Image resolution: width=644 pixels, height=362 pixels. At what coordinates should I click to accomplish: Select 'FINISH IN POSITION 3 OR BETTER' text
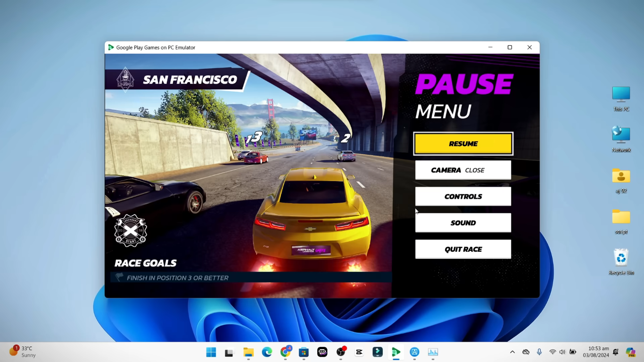click(178, 278)
